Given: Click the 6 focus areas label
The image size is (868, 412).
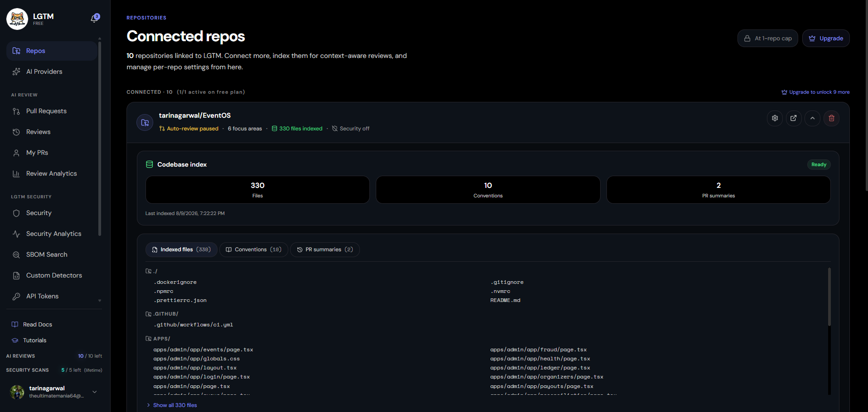Looking at the screenshot, I should point(245,129).
